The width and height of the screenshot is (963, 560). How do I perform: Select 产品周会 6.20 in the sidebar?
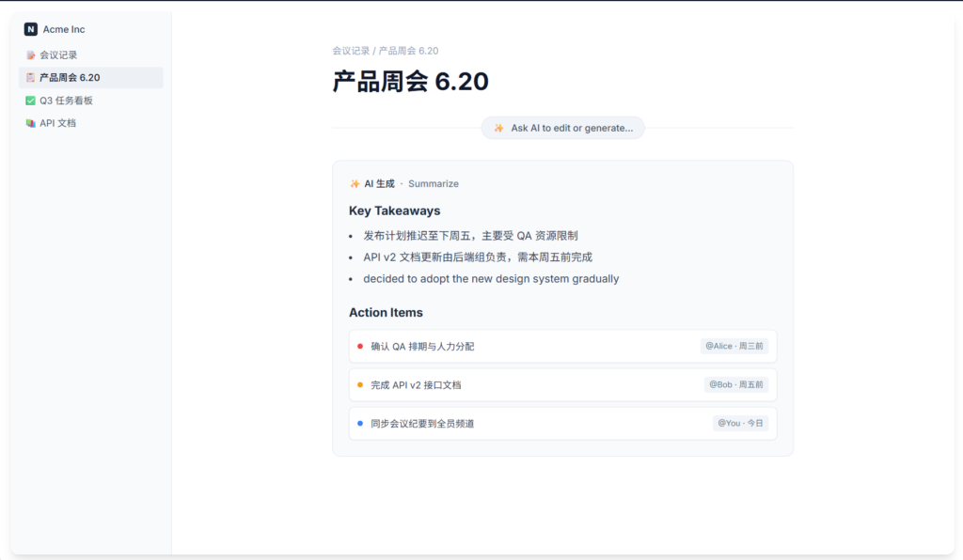91,77
